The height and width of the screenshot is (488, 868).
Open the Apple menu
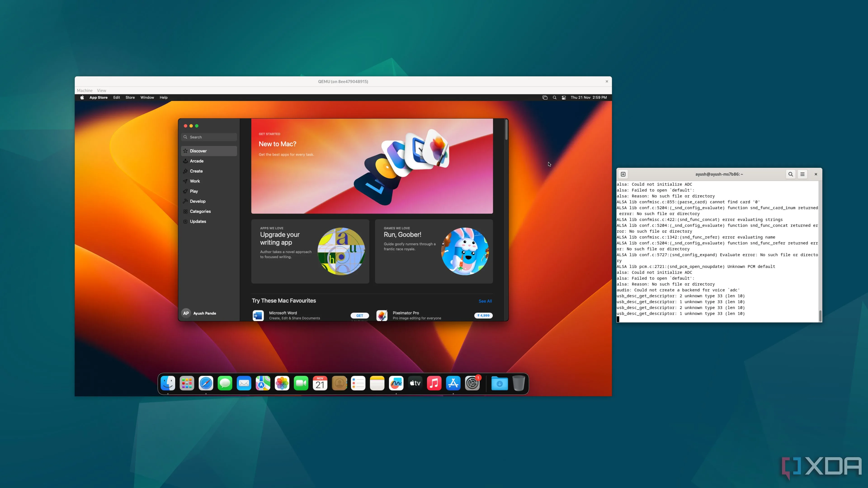click(82, 98)
